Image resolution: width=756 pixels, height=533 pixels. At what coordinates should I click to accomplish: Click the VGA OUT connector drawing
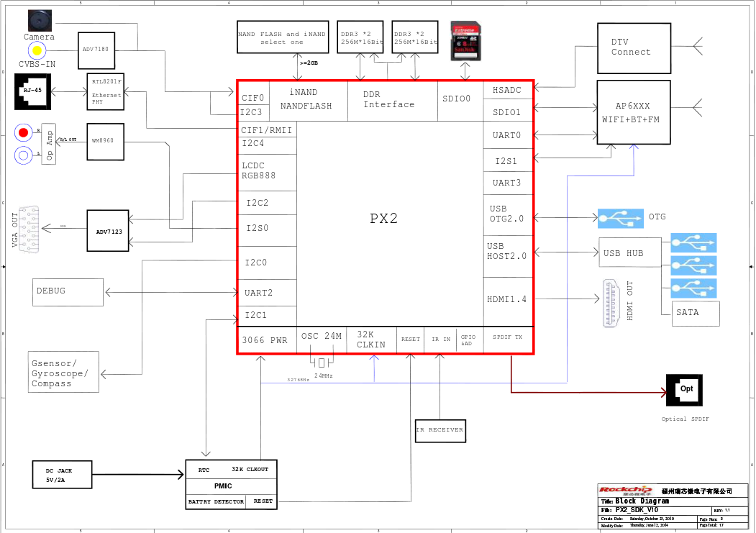[29, 229]
